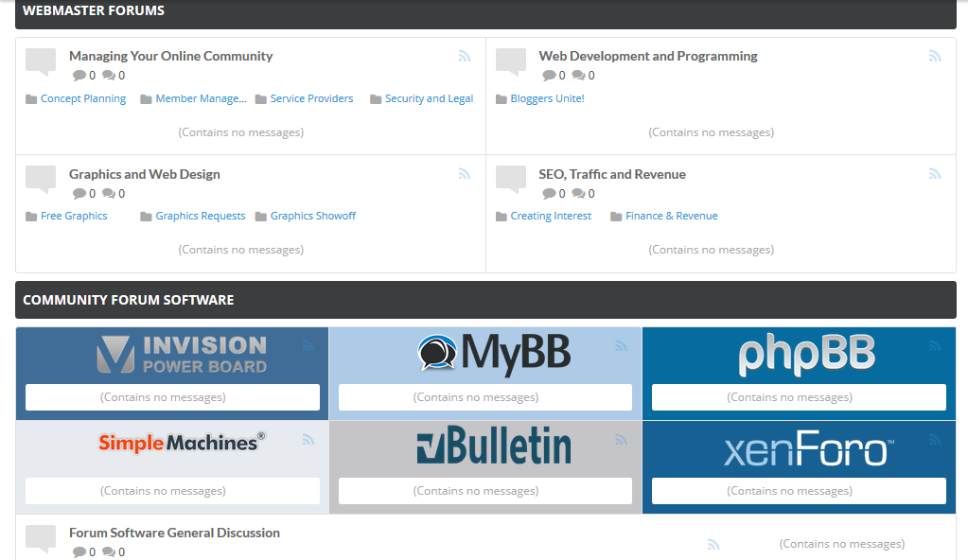Click the Invision Power Board logo tile
This screenshot has width=968, height=560.
click(x=182, y=355)
